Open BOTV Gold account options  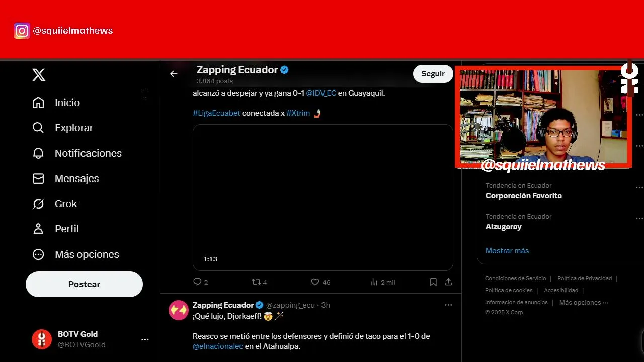coord(145,339)
